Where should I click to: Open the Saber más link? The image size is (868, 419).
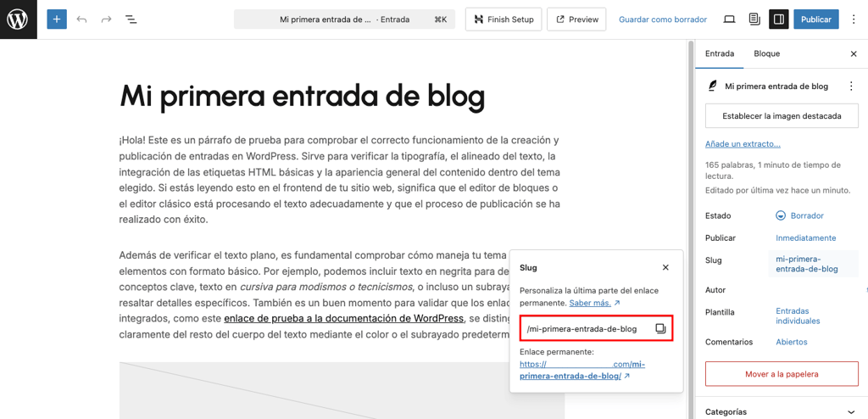point(594,303)
